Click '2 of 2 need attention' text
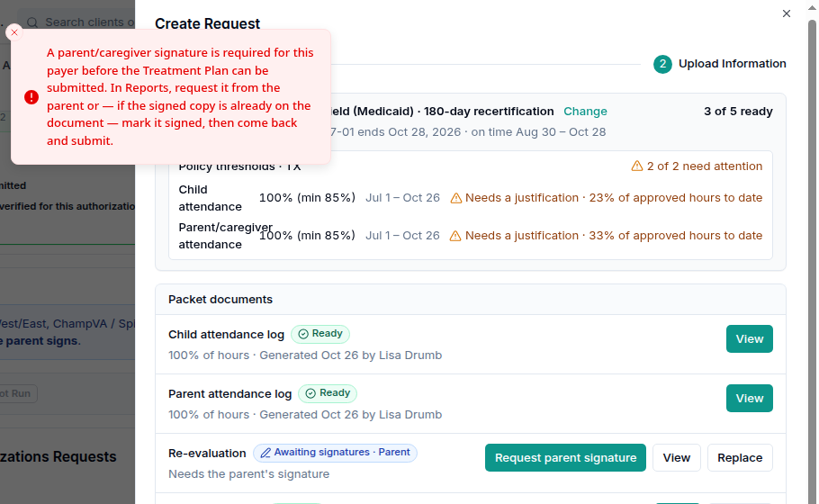Image resolution: width=819 pixels, height=504 pixels. pyautogui.click(x=705, y=166)
